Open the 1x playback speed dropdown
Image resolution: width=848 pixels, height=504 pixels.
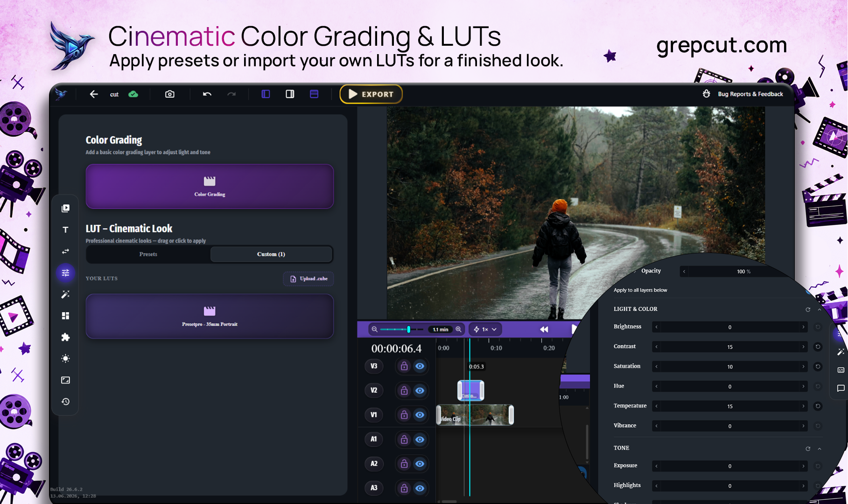pos(485,329)
